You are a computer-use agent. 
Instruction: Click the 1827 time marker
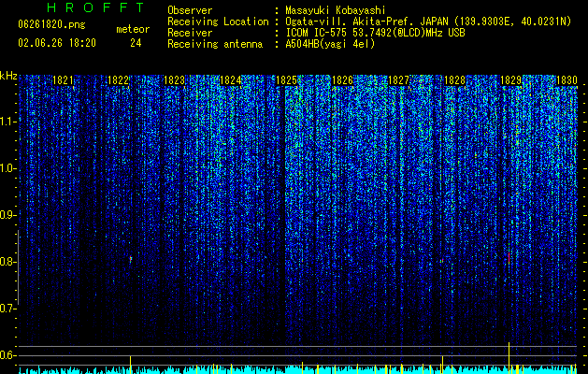tap(398, 80)
